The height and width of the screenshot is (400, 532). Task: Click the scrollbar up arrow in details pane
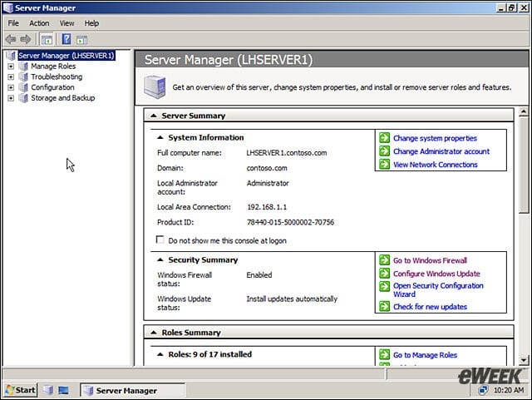point(524,111)
